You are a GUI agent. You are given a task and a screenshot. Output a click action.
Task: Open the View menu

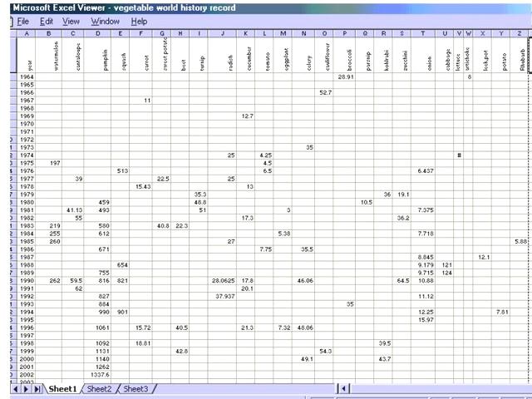[71, 21]
